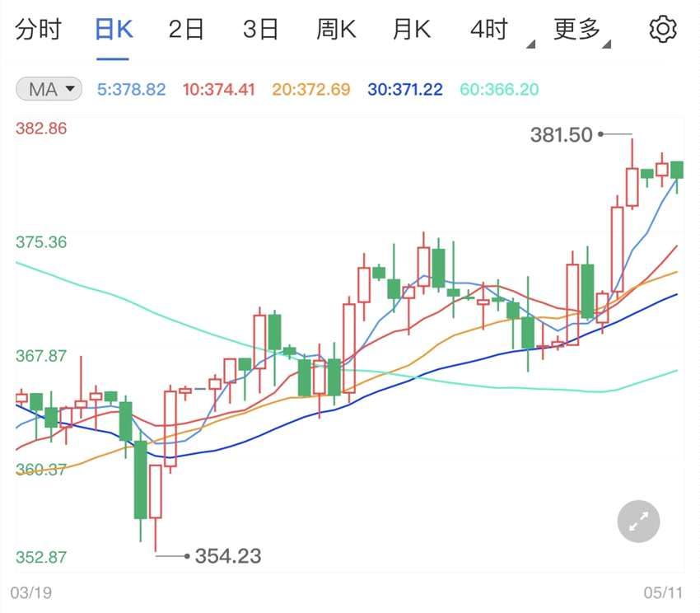Switch to the 周K tab

pyautogui.click(x=335, y=28)
